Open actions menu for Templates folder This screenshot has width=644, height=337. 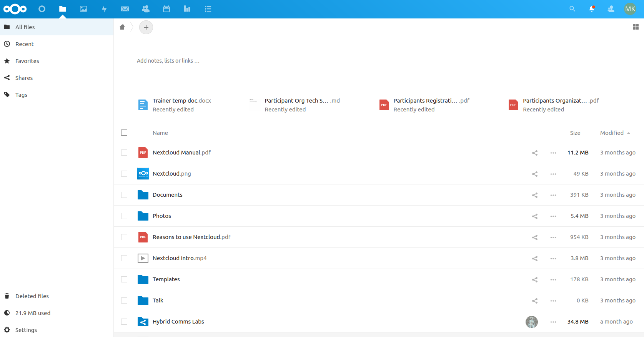[x=553, y=280]
